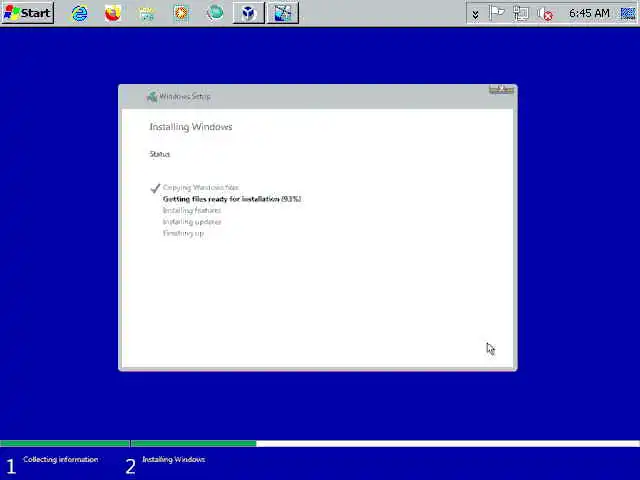Click the Collecting information stage label
This screenshot has height=480, width=640.
61,459
